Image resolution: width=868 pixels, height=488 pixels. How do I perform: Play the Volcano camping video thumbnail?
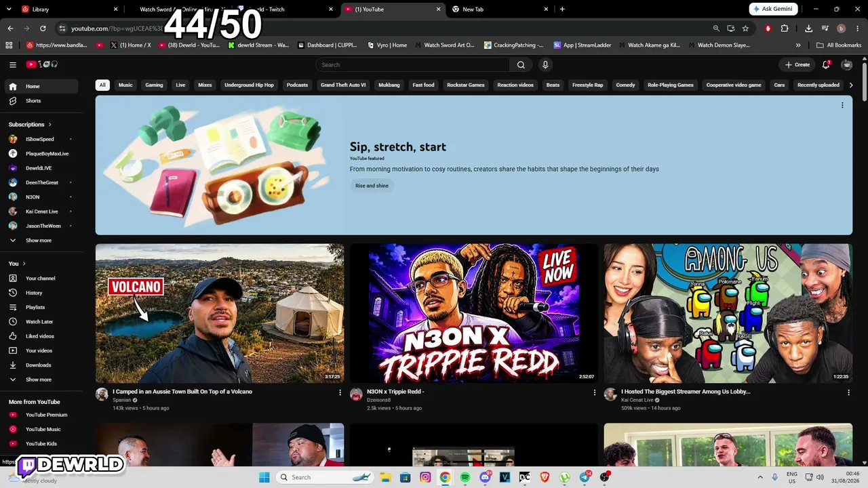pos(220,313)
